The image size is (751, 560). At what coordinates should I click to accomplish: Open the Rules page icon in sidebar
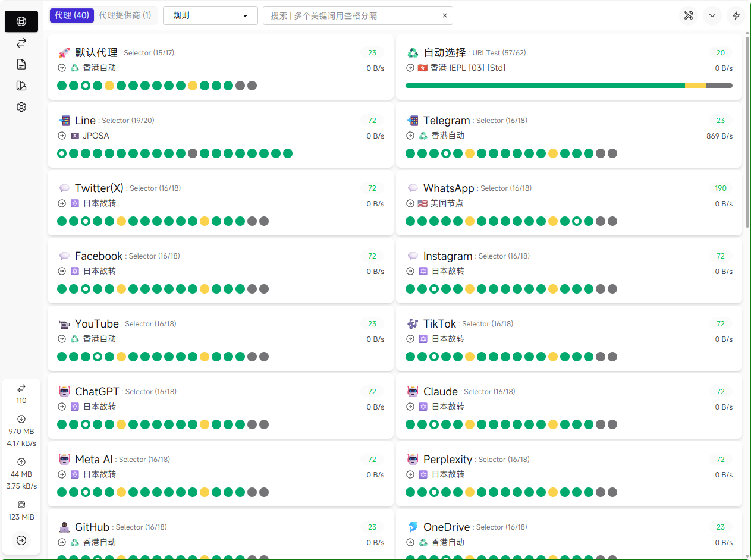21,86
